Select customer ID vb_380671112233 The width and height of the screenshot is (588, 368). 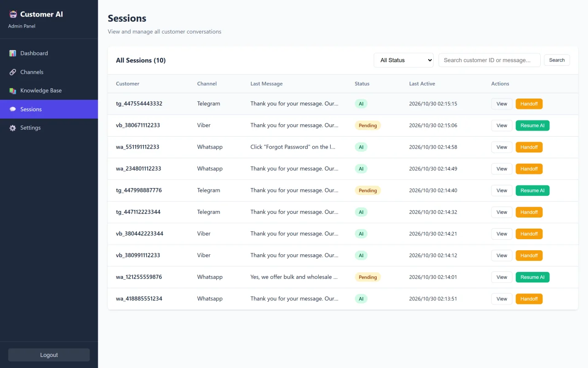[138, 125]
